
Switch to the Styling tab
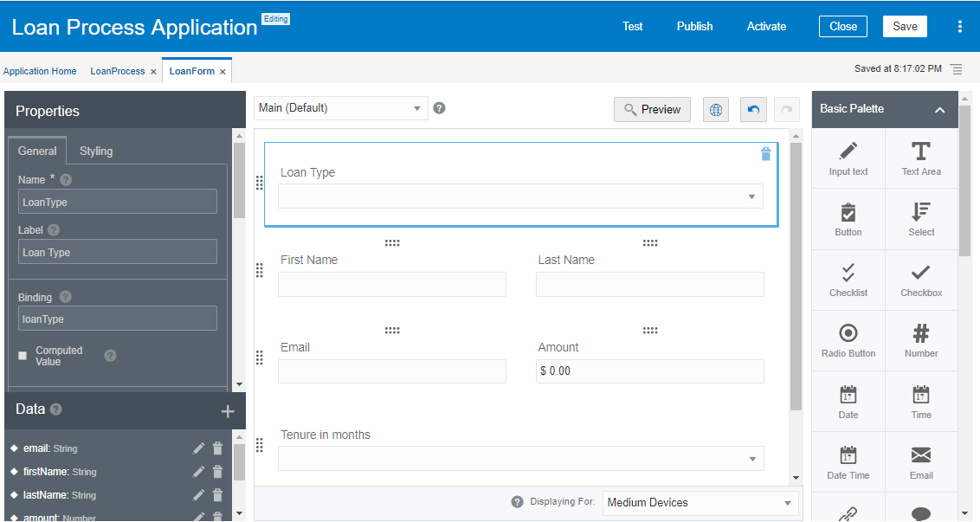coord(96,151)
